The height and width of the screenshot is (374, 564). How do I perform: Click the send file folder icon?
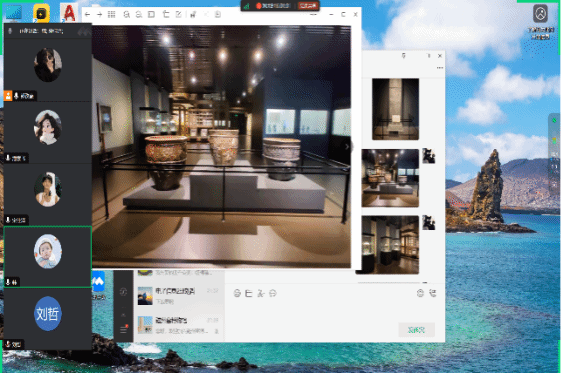point(249,293)
